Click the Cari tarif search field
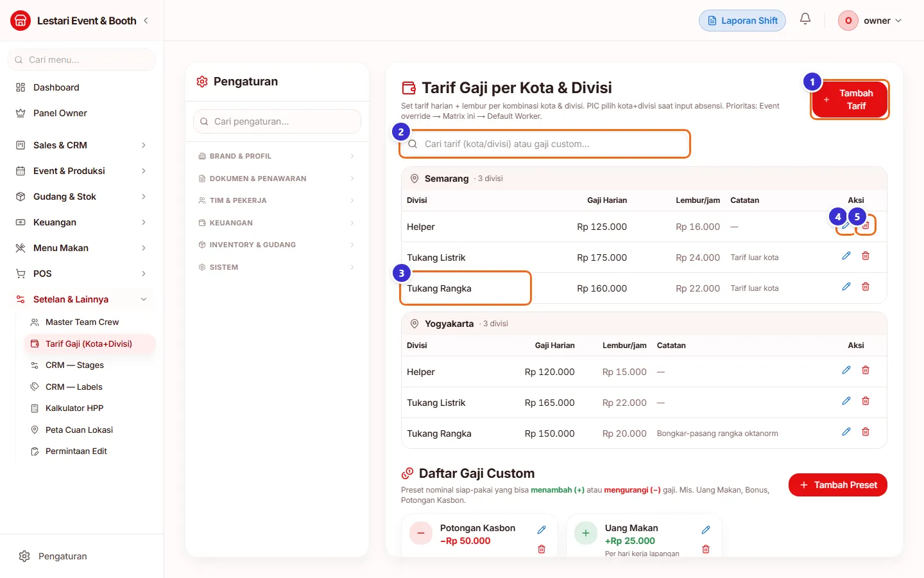The height and width of the screenshot is (578, 924). pyautogui.click(x=545, y=144)
